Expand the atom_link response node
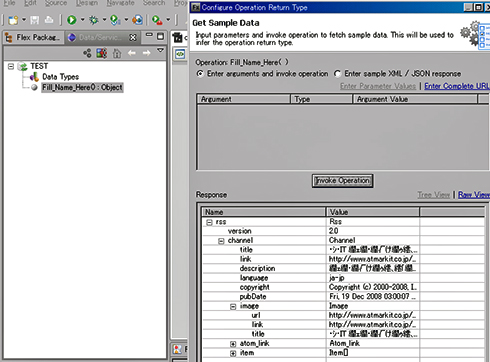This screenshot has width=490, height=362. tap(233, 344)
